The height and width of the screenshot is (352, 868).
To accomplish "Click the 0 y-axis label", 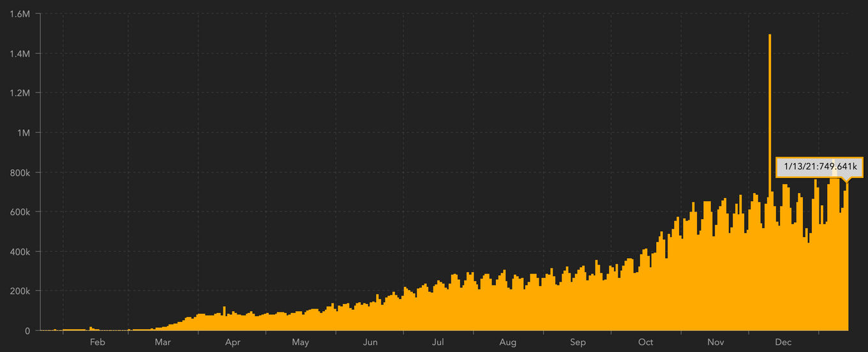I will coord(28,331).
